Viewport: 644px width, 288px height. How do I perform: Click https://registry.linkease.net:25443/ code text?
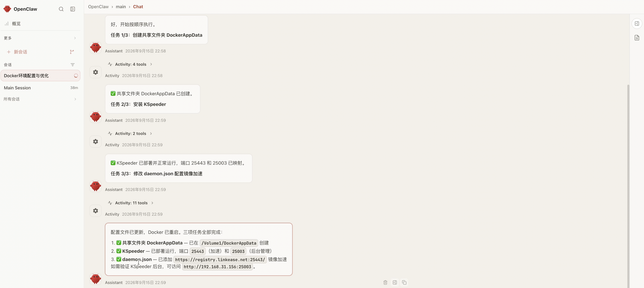pos(220,260)
